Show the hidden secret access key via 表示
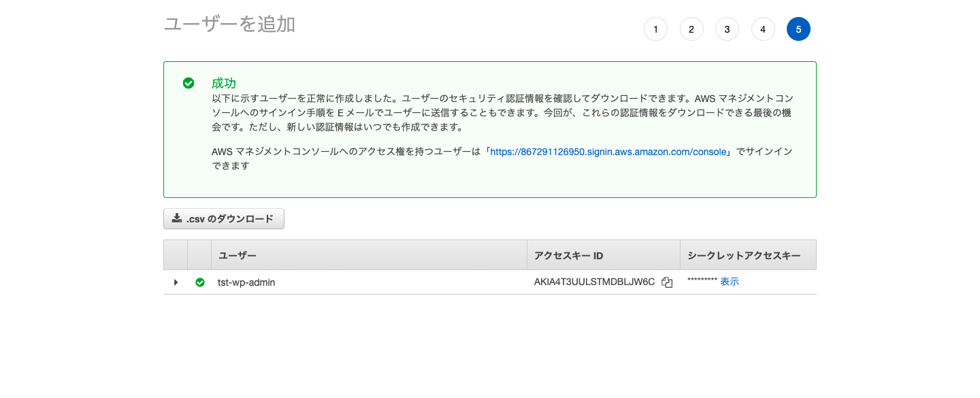This screenshot has width=980, height=398. tap(730, 281)
